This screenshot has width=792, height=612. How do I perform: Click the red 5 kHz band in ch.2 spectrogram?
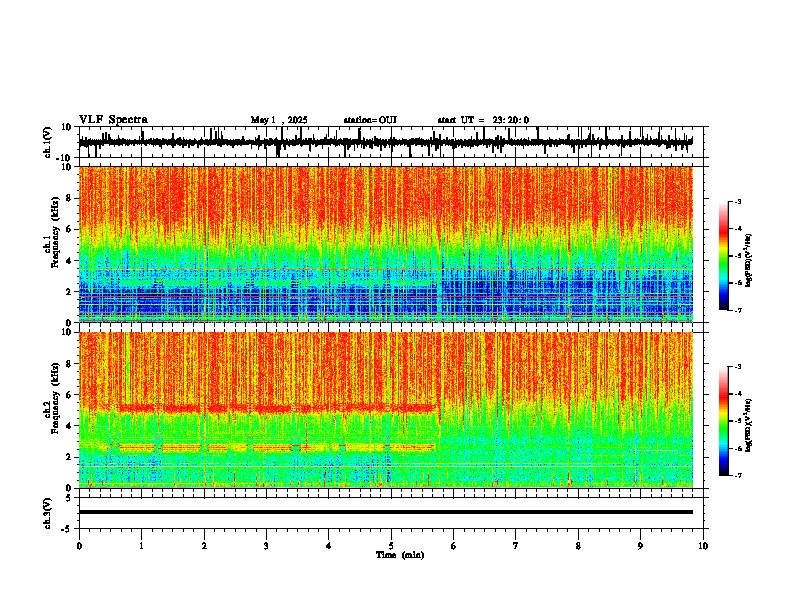[278, 408]
